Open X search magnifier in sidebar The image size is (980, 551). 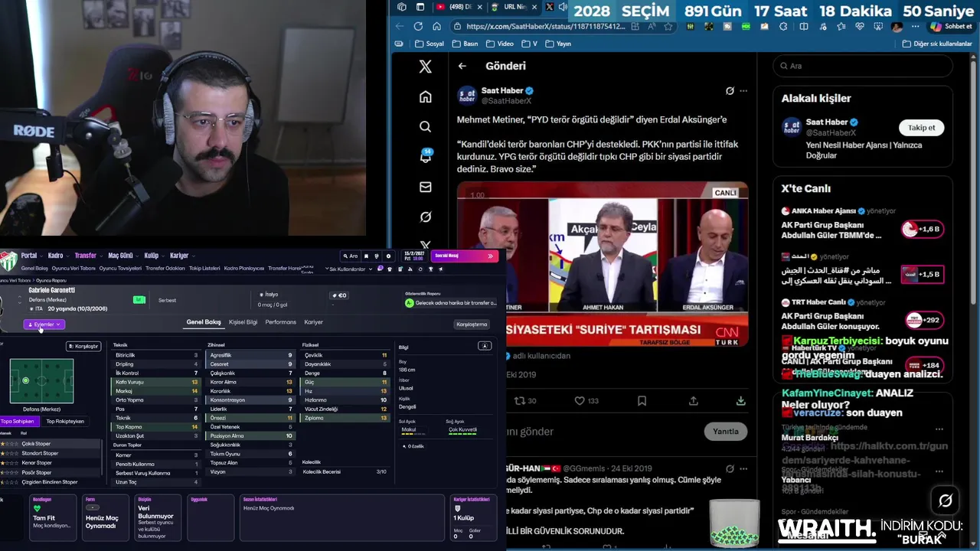(426, 126)
